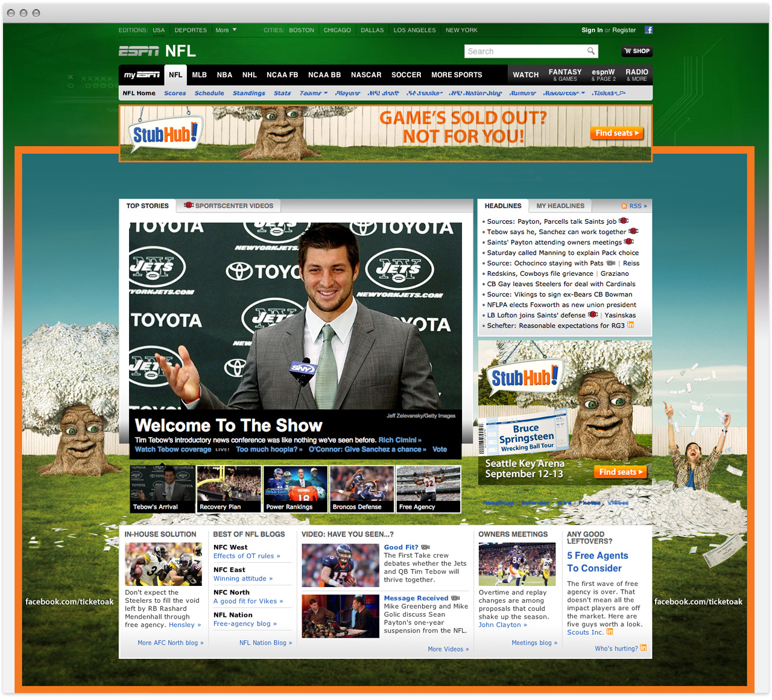Expand the Resources dropdown in NFL subnav
Image resolution: width=772 pixels, height=700 pixels.
point(564,94)
